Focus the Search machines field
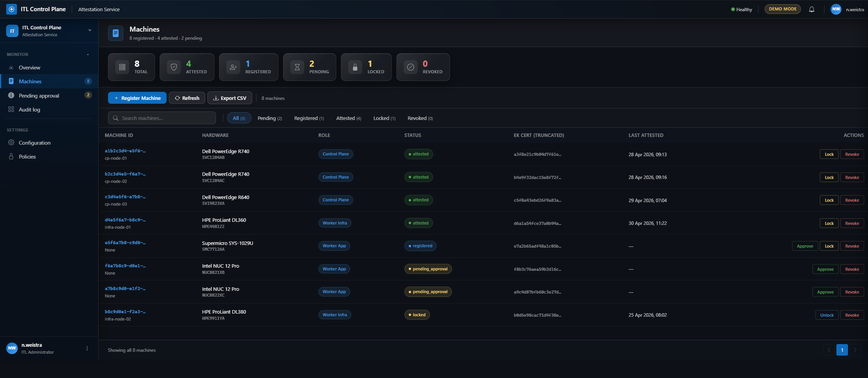868x378 pixels. [162, 118]
